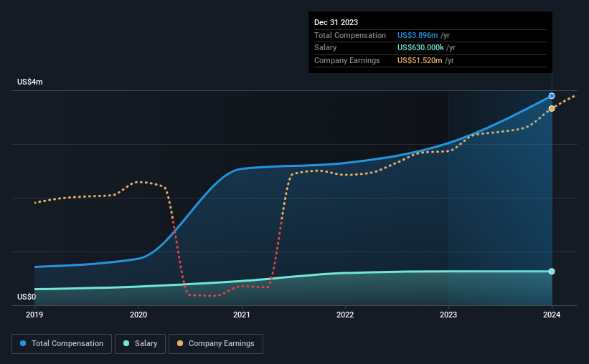
Task: Click the teal dot in Salary legend
Action: pos(126,343)
